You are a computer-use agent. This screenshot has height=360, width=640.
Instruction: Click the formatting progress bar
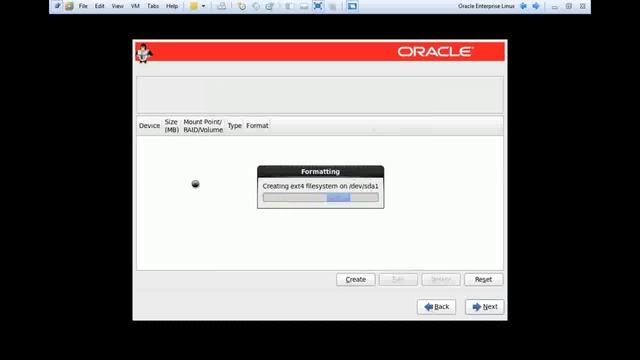(x=320, y=198)
